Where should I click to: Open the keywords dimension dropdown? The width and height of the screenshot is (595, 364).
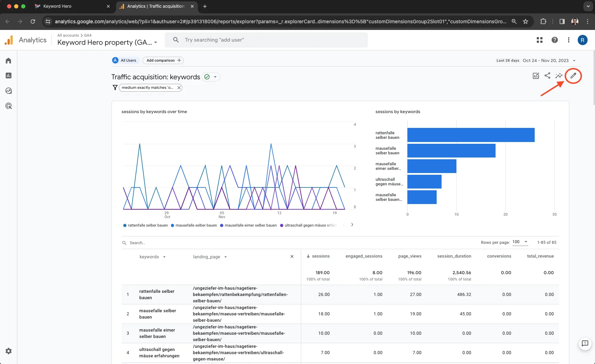tap(153, 257)
